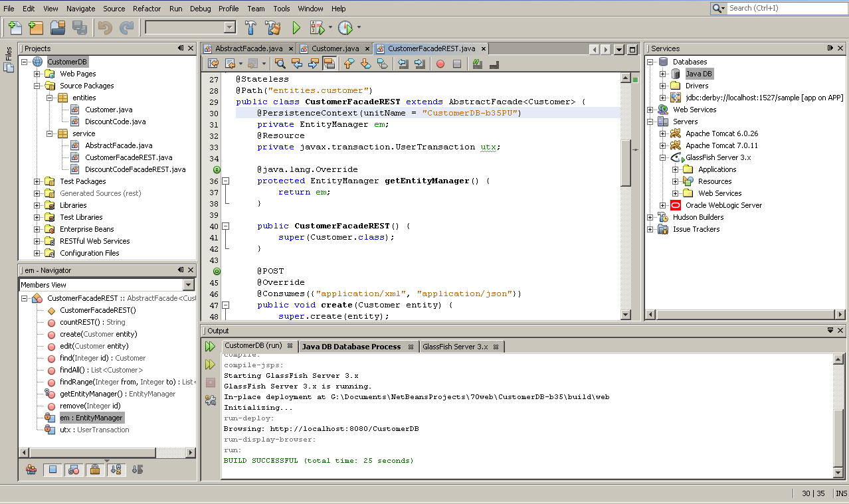Click the Debug Project toolbar icon

tap(317, 27)
